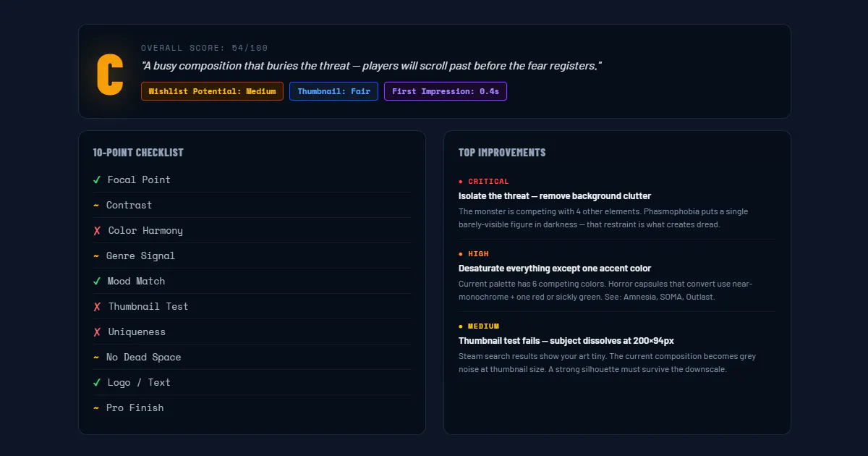Click the orange tilde beside Contrast
The width and height of the screenshot is (868, 456).
point(96,205)
